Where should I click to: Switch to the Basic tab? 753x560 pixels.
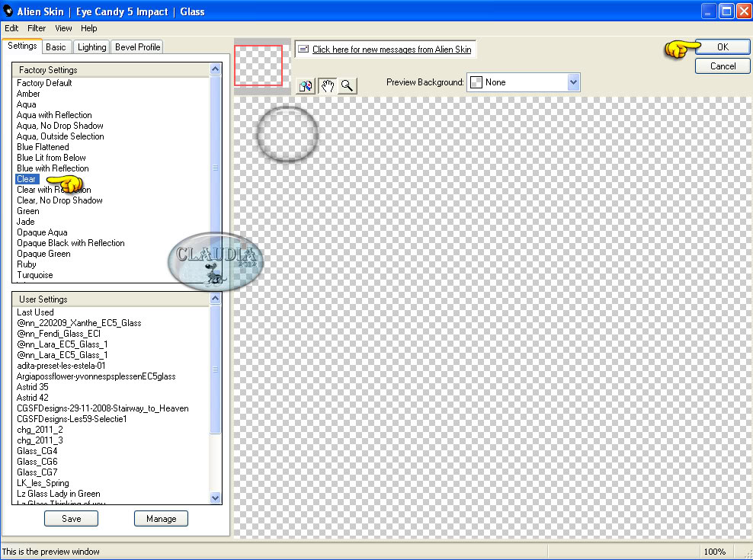point(56,47)
